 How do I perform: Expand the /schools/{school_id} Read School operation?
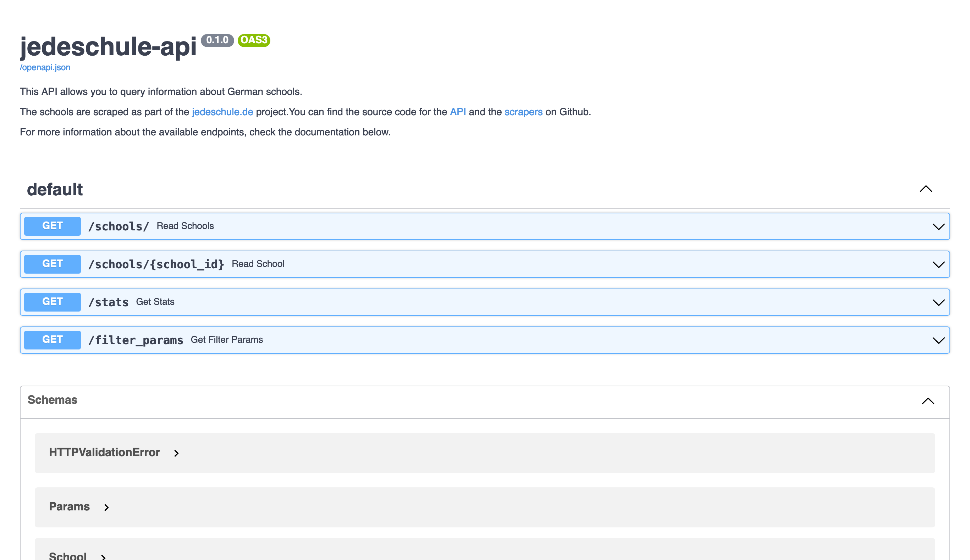938,264
